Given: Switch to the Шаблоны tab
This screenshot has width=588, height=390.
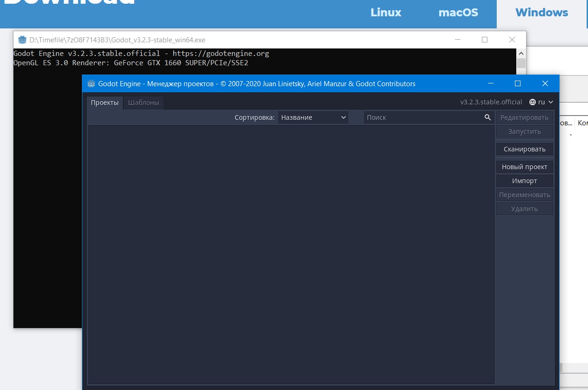Looking at the screenshot, I should (x=143, y=103).
